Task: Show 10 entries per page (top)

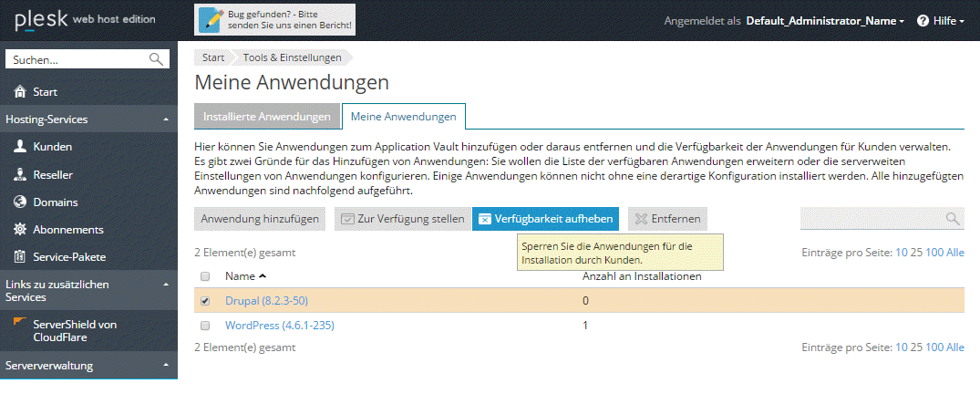Action: [x=902, y=253]
